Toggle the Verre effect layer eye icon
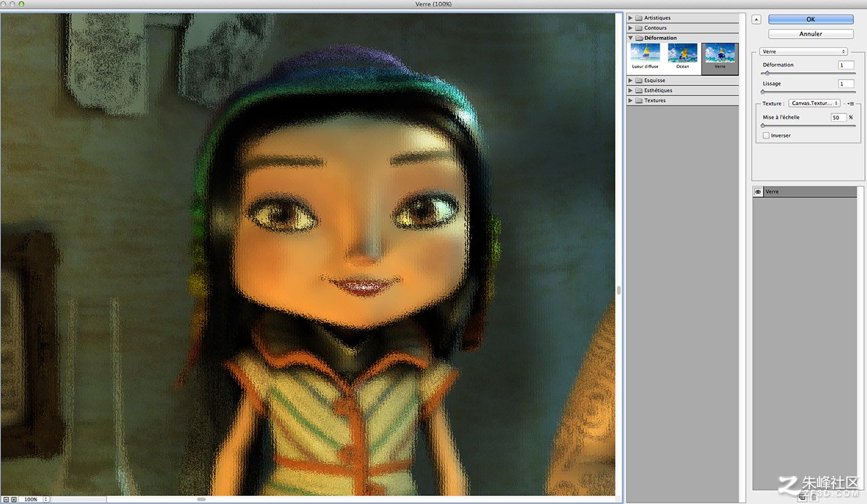867x504 pixels. (758, 192)
